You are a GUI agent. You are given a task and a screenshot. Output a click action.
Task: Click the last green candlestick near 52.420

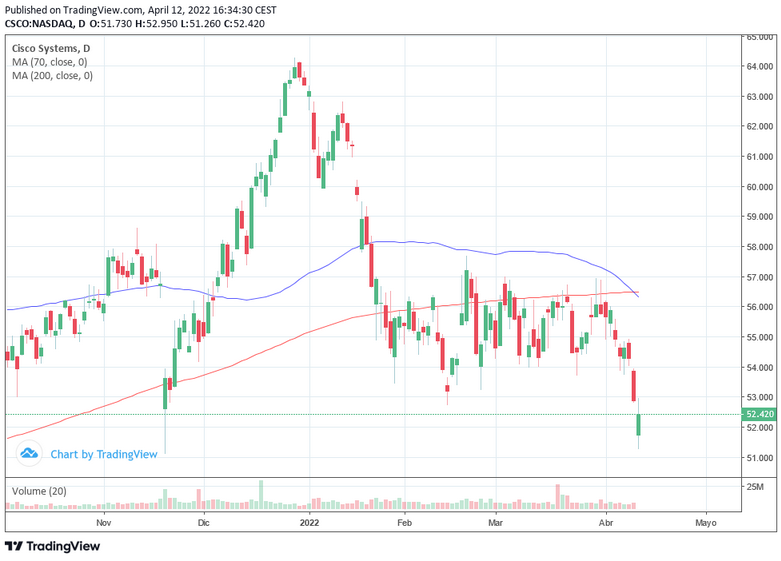click(639, 424)
